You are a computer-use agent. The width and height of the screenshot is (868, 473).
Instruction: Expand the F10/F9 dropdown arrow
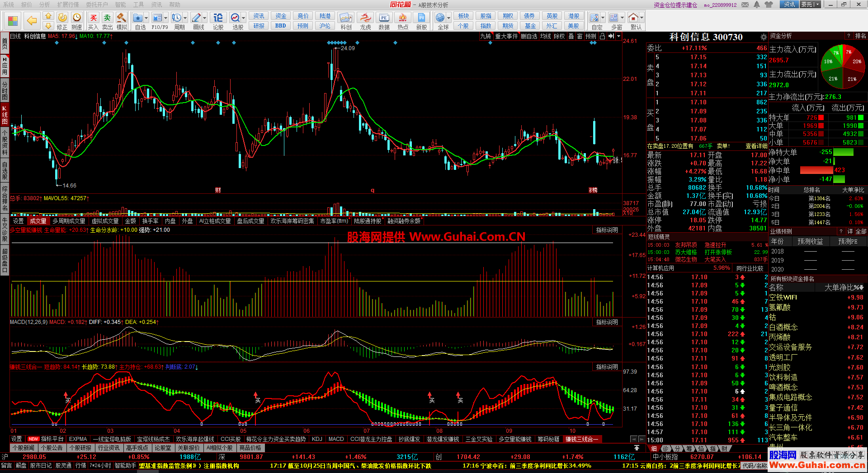(x=165, y=18)
